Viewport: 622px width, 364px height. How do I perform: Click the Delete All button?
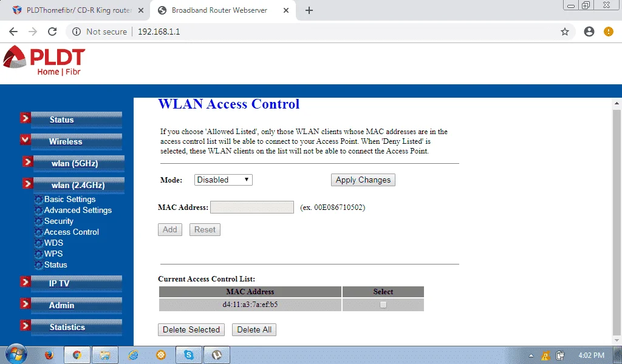point(255,329)
